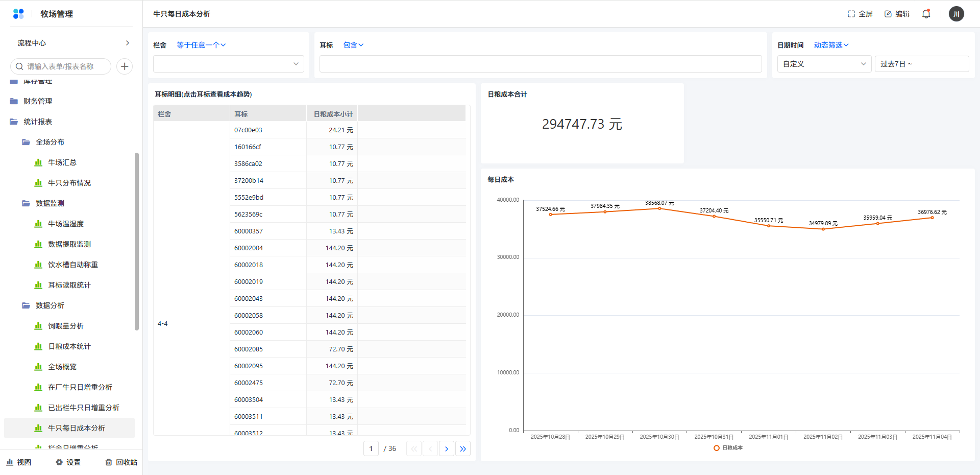
Task: Click the fullscreen 全屏 icon
Action: [851, 14]
